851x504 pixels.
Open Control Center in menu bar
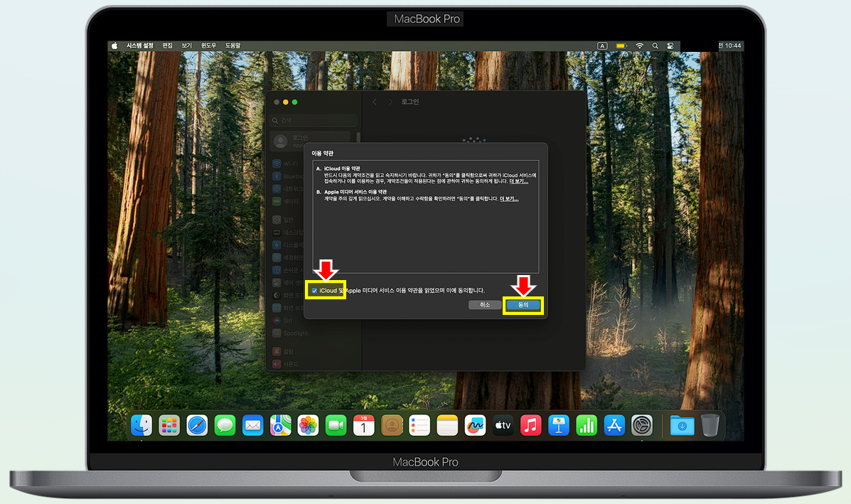[671, 46]
